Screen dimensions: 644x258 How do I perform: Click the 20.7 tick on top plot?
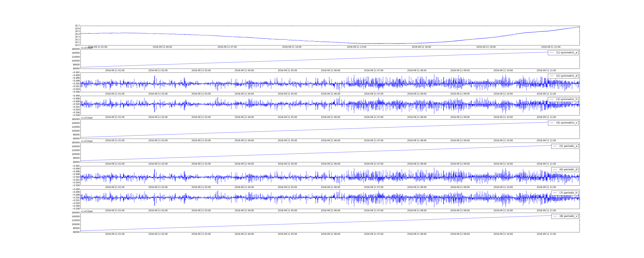pyautogui.click(x=77, y=26)
